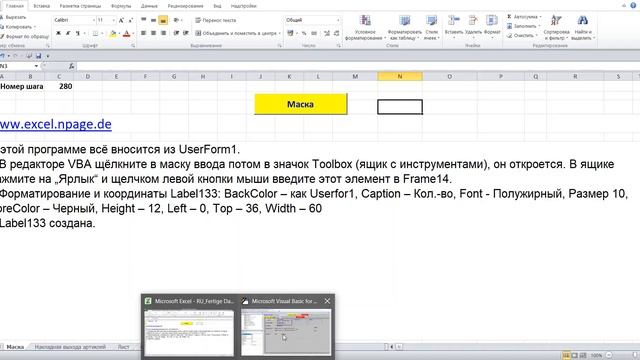Apply percent style to cell
This screenshot has width=640, height=360.
point(304,33)
